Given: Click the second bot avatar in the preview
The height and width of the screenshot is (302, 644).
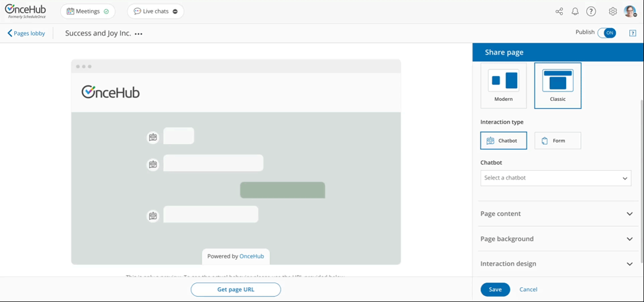Looking at the screenshot, I should 153,165.
